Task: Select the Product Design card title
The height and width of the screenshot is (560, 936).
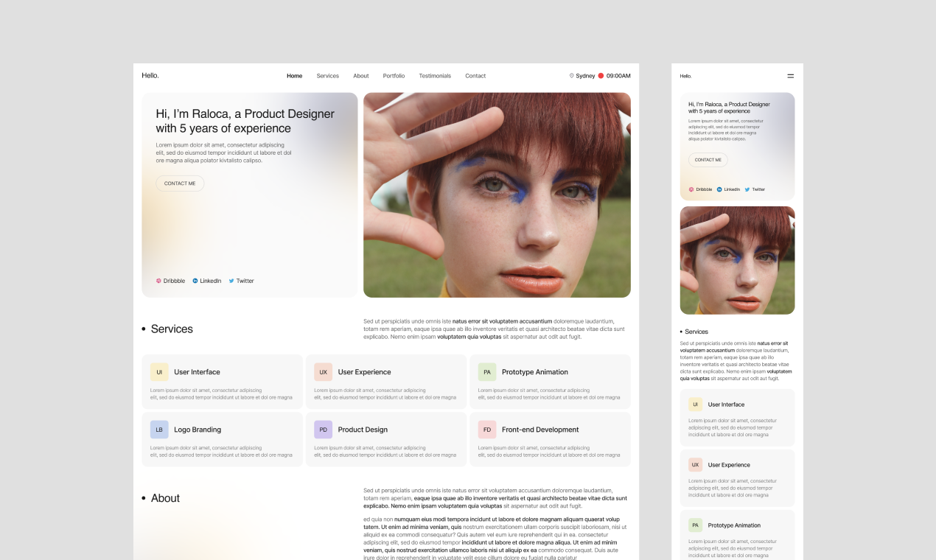Action: [363, 430]
